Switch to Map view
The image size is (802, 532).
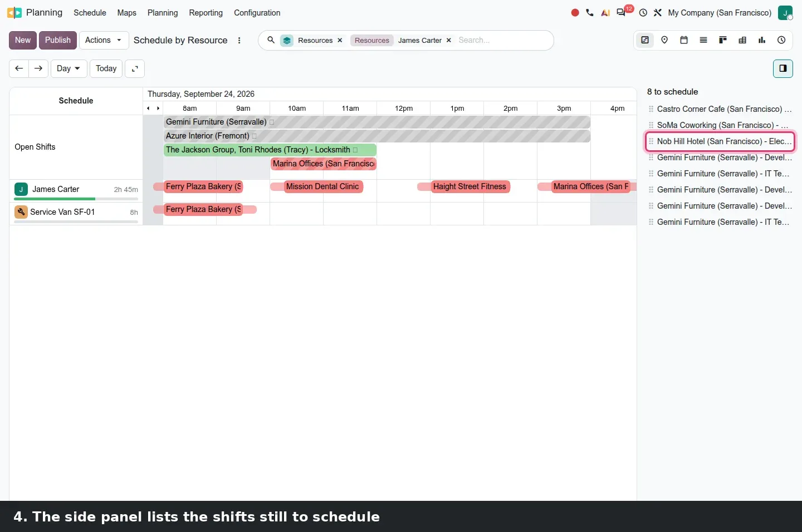664,40
